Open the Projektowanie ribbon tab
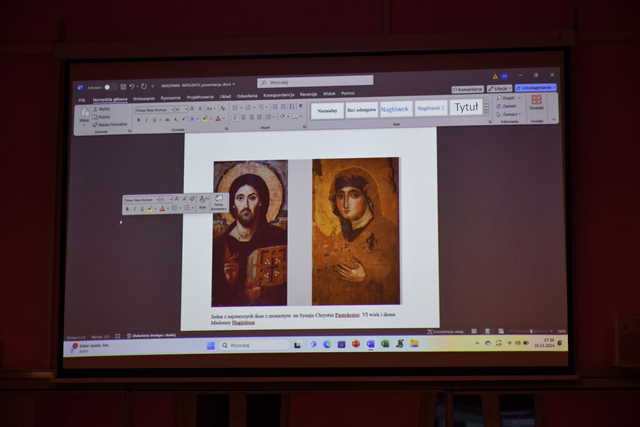The width and height of the screenshot is (640, 427). point(200,97)
